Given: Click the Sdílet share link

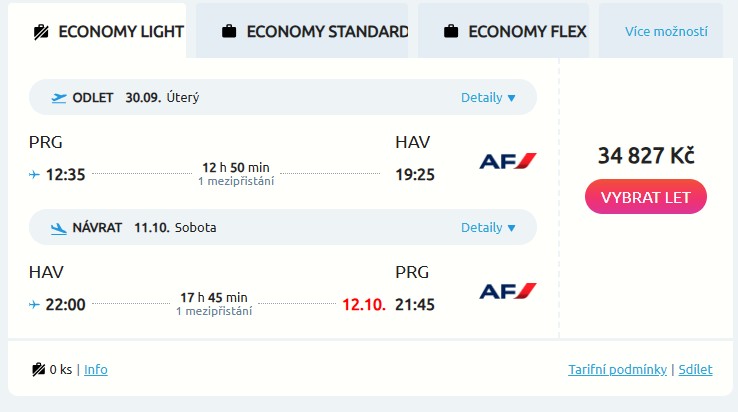Looking at the screenshot, I should pos(695,369).
